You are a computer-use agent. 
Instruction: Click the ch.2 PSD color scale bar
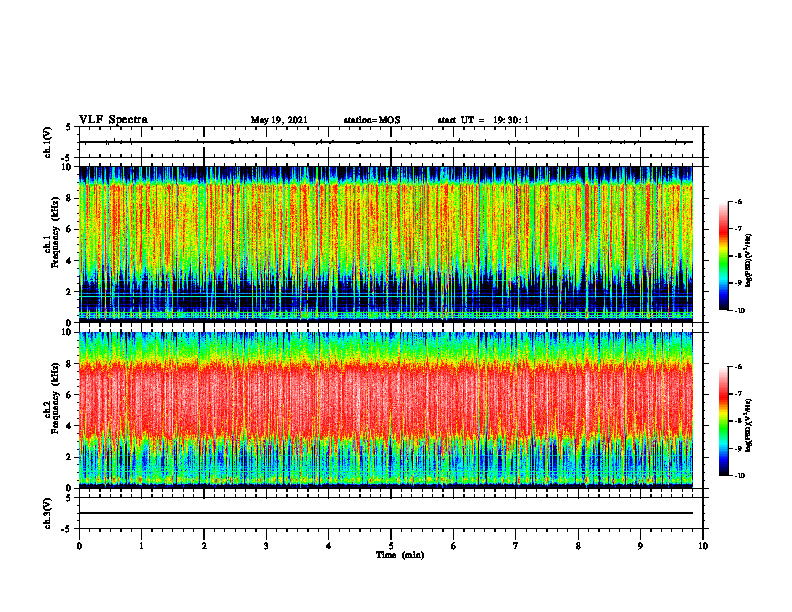[x=724, y=421]
